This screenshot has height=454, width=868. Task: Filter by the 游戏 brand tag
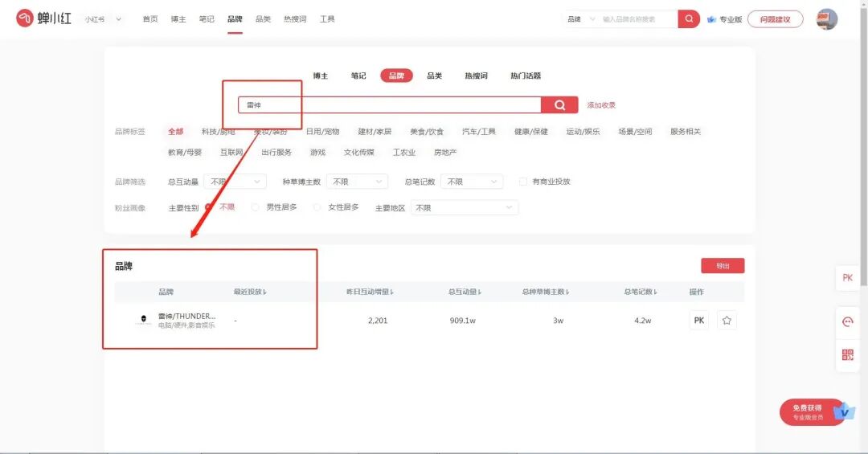pos(317,152)
